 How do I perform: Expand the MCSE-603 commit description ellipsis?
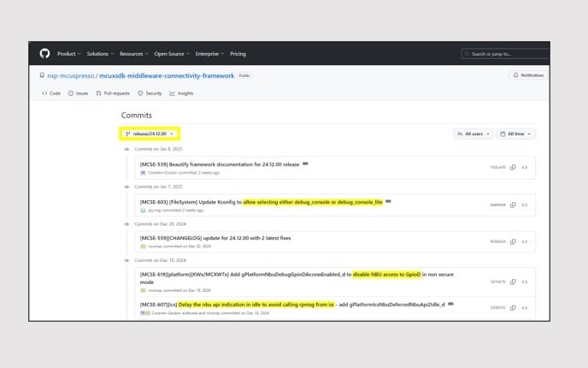(x=388, y=201)
